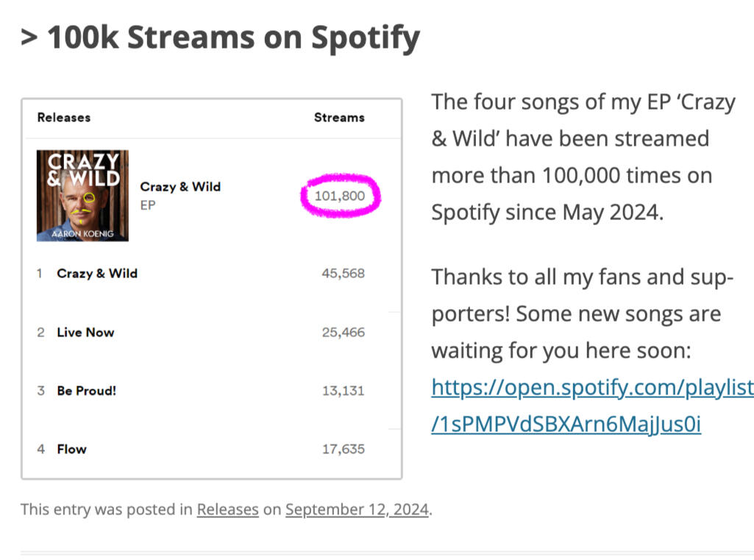
Task: Click the Releases column header
Action: tap(64, 117)
